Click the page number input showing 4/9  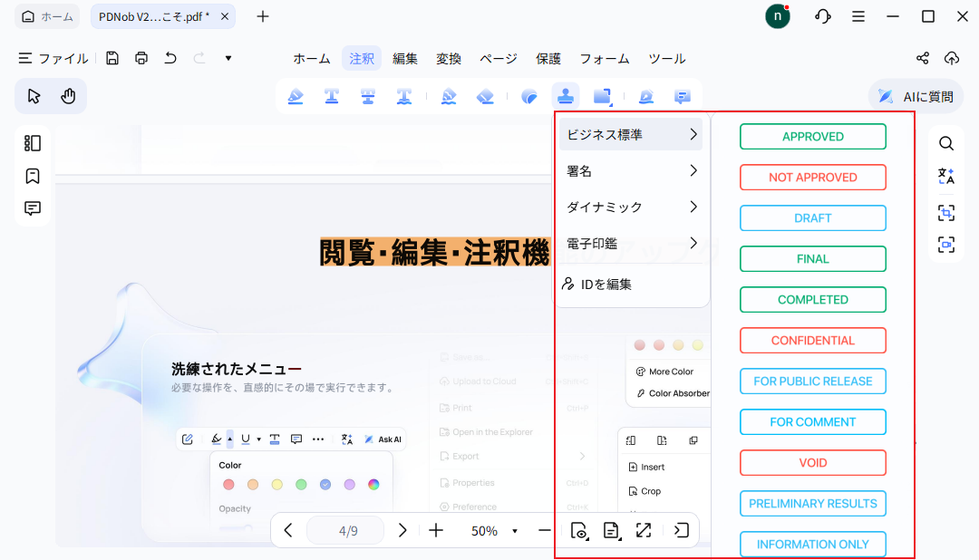(345, 530)
